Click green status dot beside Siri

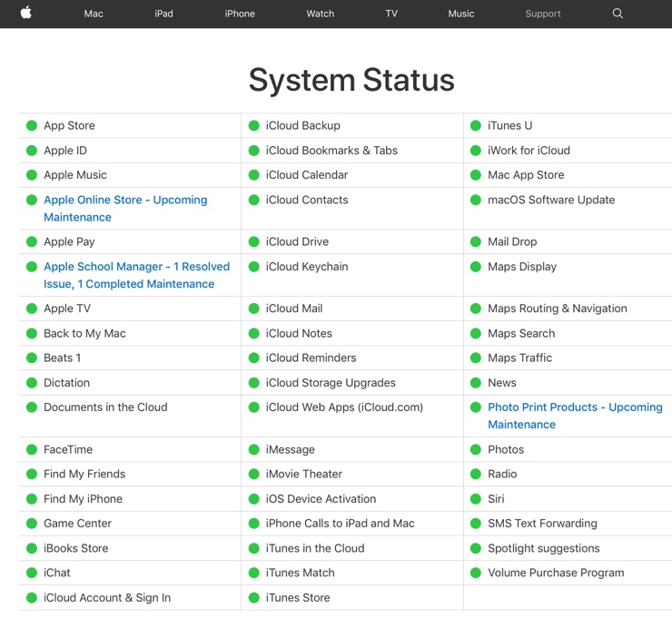tap(476, 499)
